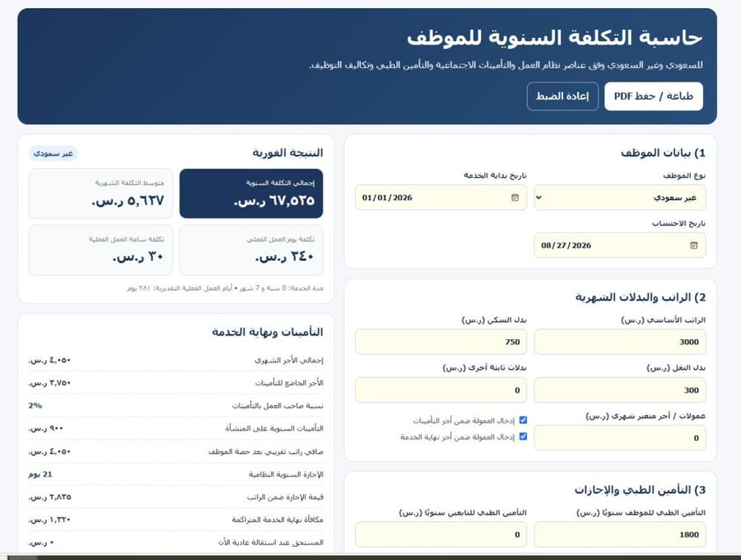Click the 21 يوم leave value
741x560 pixels.
coord(40,474)
